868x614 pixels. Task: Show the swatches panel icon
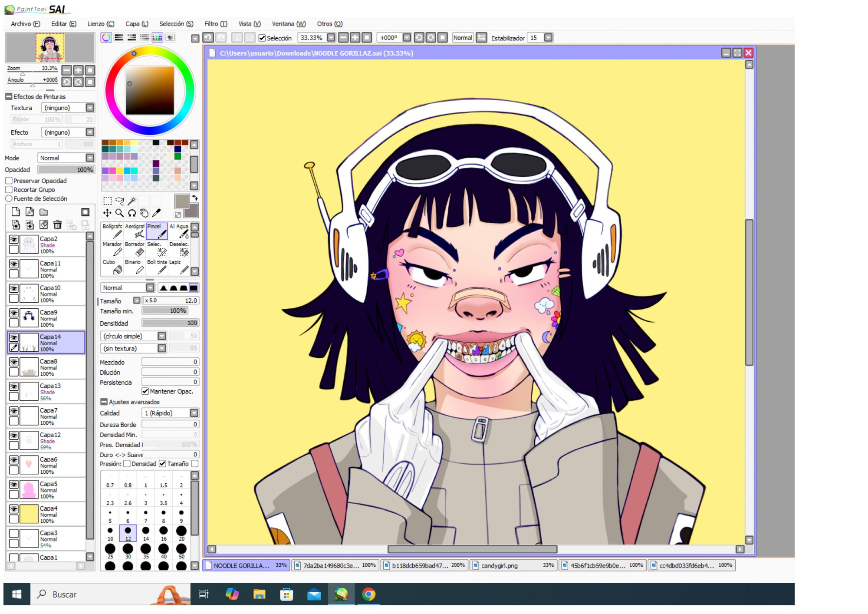point(157,38)
